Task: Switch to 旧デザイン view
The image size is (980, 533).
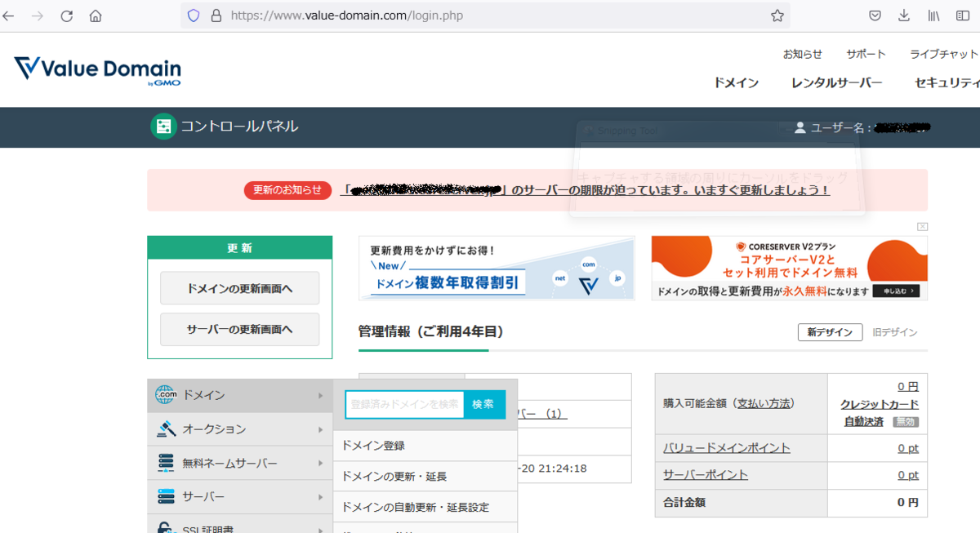Action: click(x=896, y=332)
